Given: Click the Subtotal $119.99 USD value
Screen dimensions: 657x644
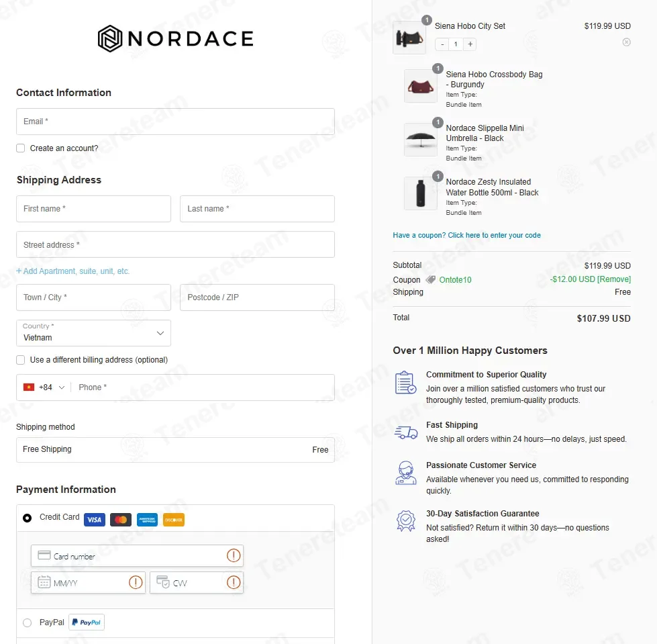Looking at the screenshot, I should [x=607, y=265].
